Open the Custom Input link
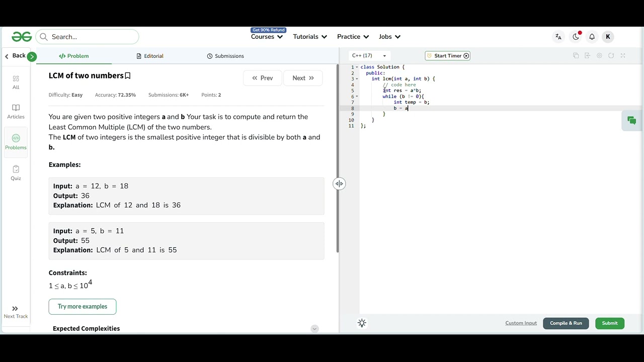644x362 pixels. 521,323
